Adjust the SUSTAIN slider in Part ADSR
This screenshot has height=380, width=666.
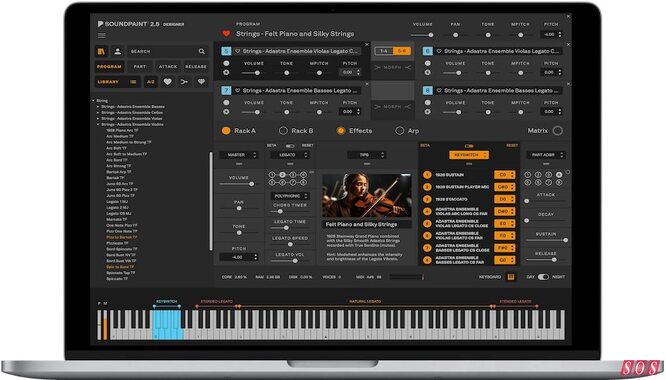tap(546, 240)
